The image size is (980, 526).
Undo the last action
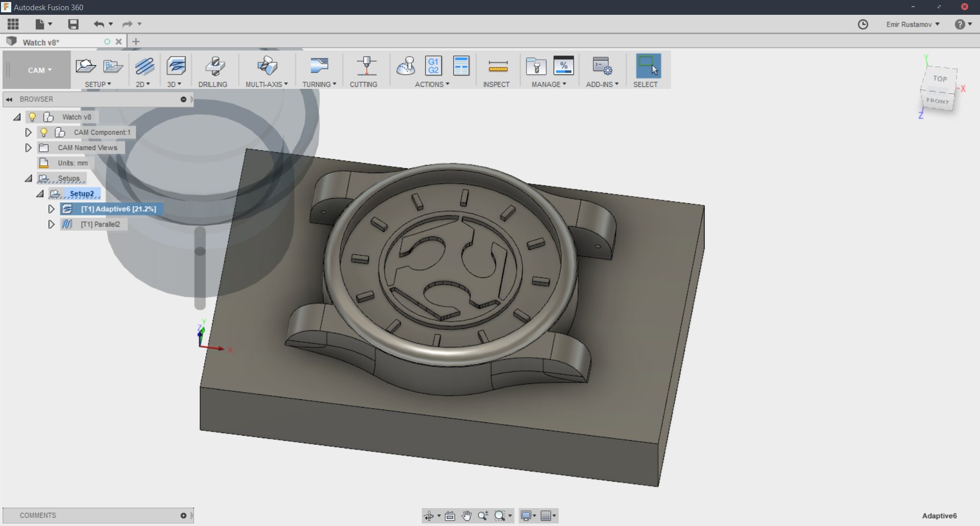[99, 24]
